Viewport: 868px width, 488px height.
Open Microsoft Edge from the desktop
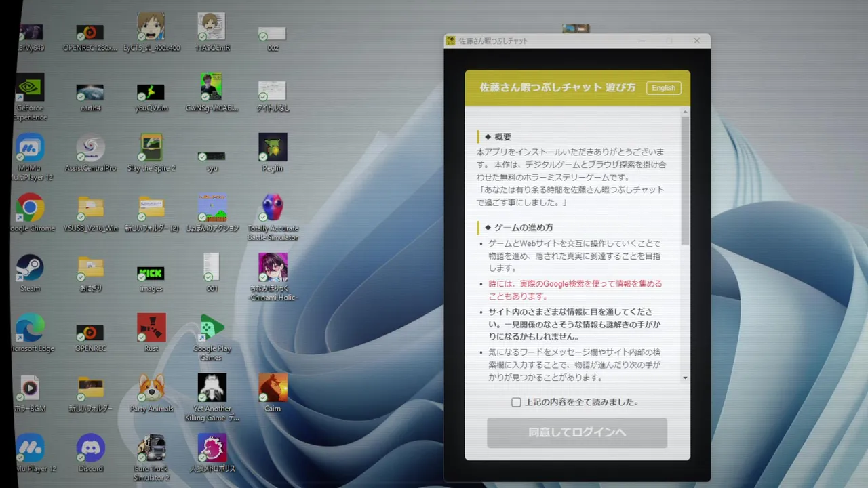coord(30,329)
